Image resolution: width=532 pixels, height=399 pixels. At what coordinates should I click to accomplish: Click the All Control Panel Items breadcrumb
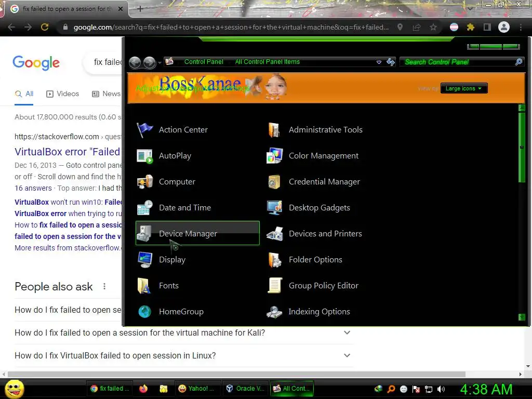(x=268, y=62)
